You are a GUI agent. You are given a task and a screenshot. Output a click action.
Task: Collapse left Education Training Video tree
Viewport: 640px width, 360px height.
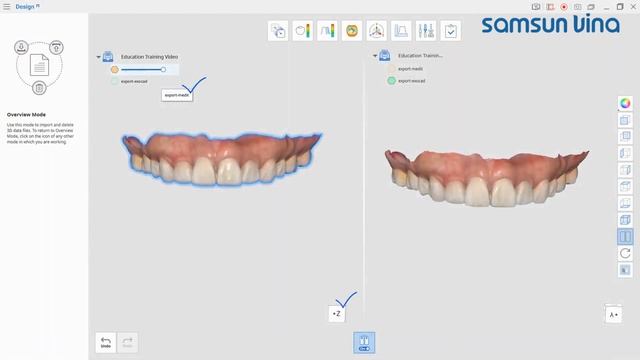pyautogui.click(x=98, y=57)
